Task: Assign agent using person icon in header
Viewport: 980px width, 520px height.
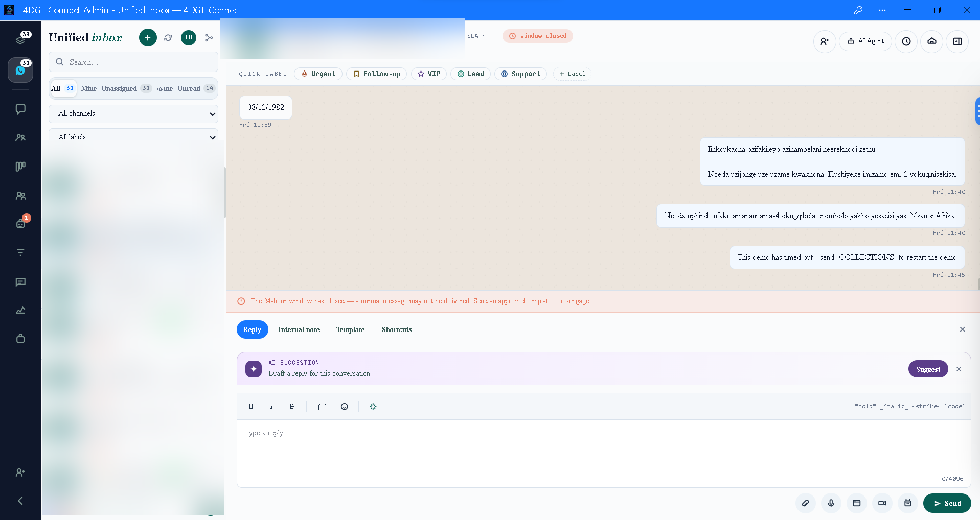Action: point(824,41)
